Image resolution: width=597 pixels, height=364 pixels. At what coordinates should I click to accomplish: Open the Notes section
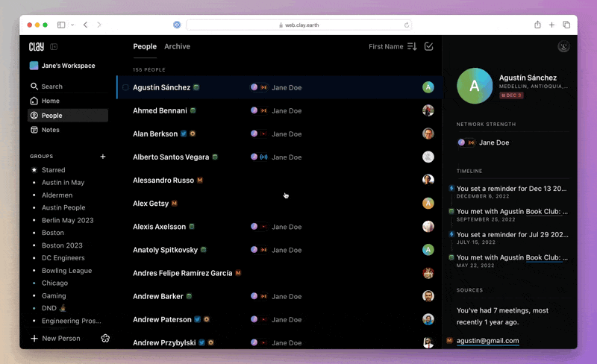click(x=50, y=130)
